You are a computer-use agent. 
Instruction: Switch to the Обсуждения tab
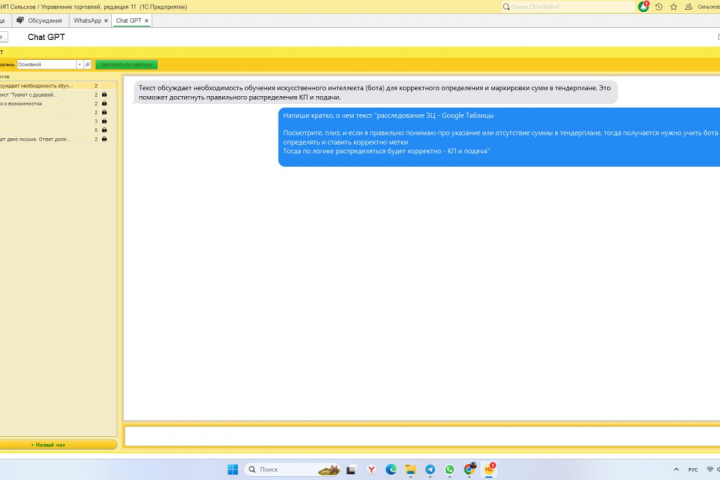click(x=39, y=21)
